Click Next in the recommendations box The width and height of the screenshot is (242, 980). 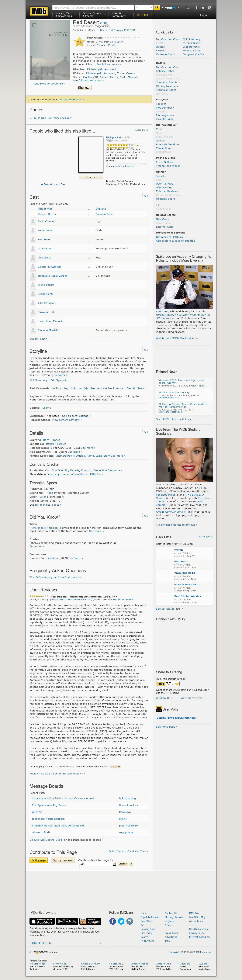(x=91, y=177)
